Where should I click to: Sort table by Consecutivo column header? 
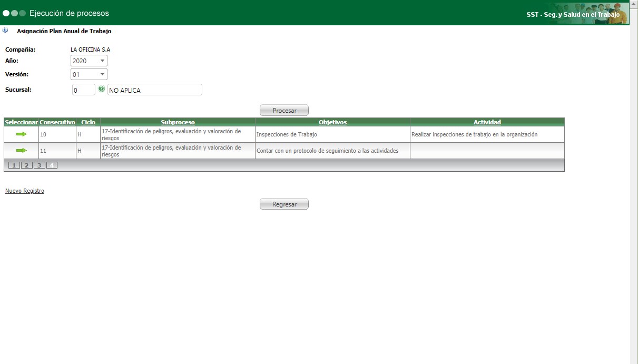tap(57, 122)
